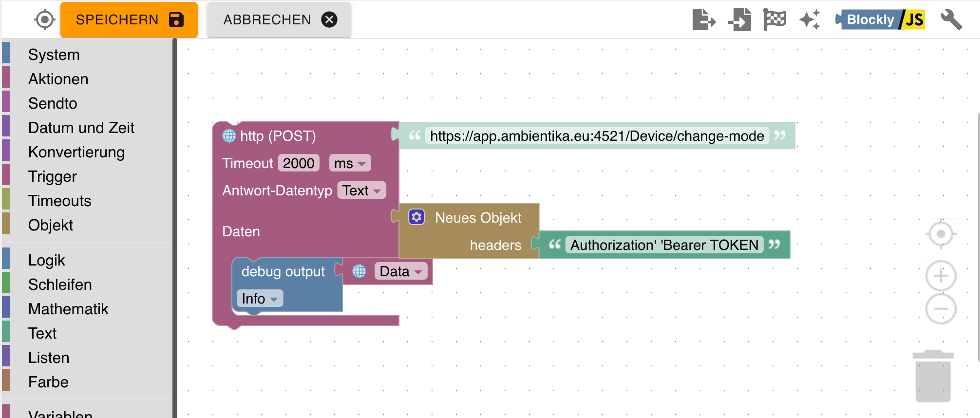Open the Data dropdown on result block
This screenshot has width=980, height=418.
[x=400, y=271]
